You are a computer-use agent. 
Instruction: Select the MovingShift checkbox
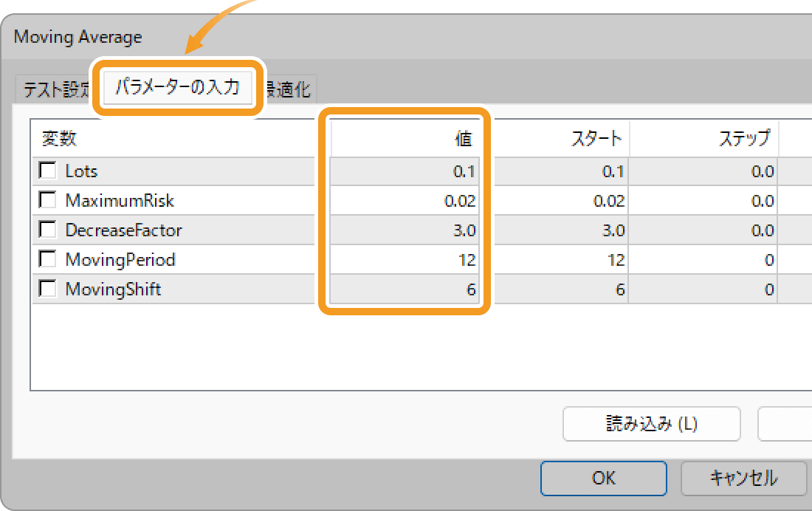point(48,288)
